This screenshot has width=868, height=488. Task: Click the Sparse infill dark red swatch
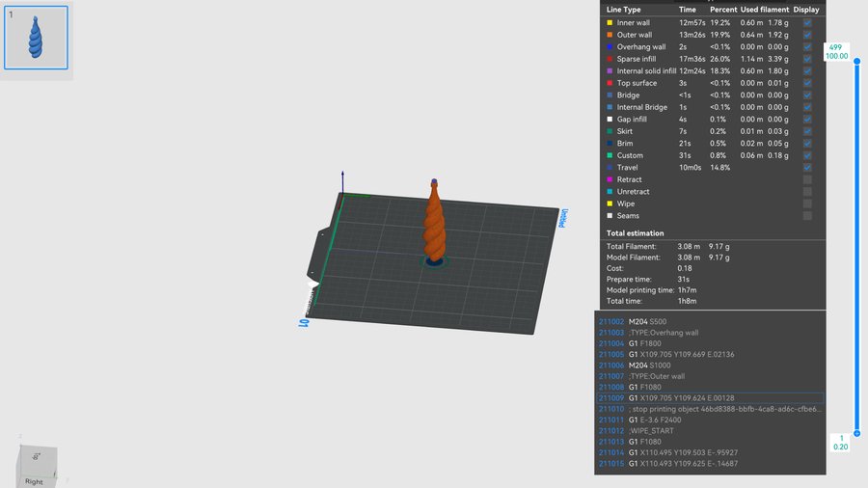[610, 59]
